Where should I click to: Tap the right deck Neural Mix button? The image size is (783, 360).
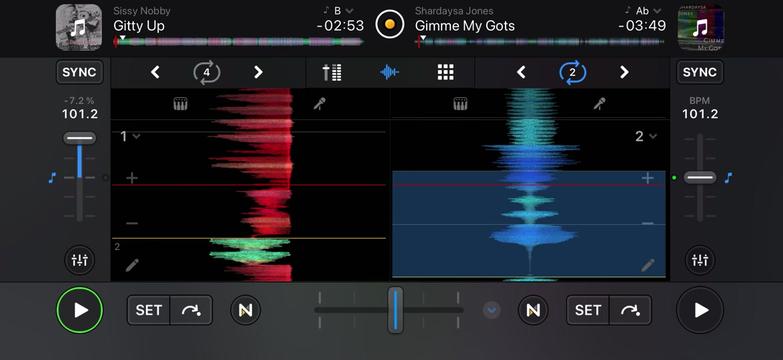tap(533, 310)
